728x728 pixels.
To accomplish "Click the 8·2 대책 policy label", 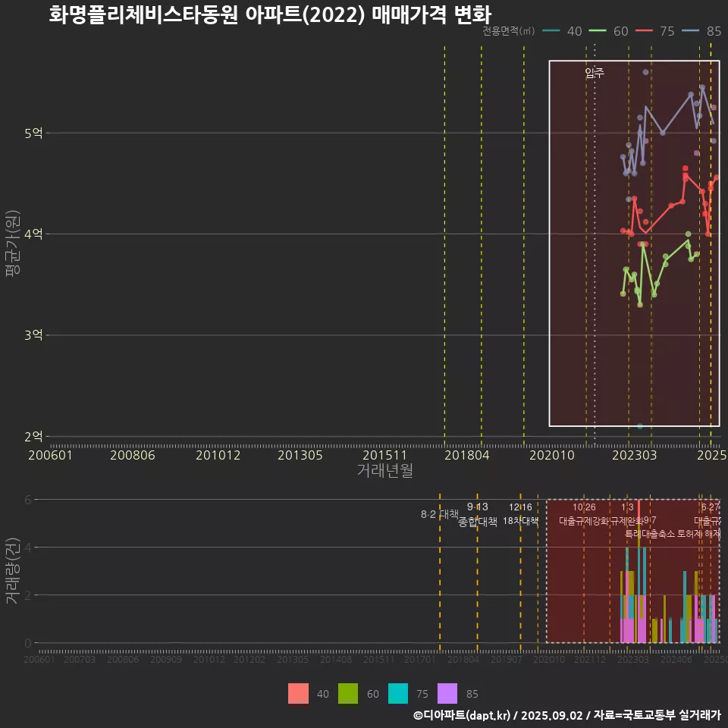I will (x=439, y=514).
